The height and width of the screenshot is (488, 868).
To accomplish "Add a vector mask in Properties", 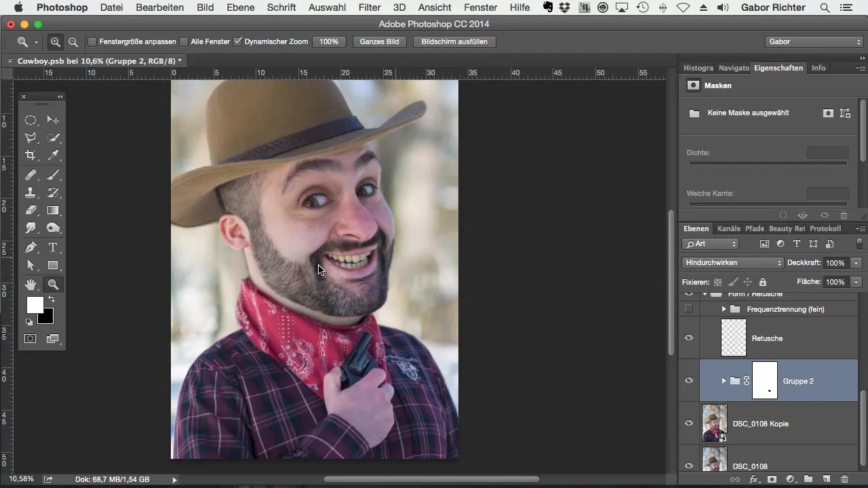I will [845, 113].
